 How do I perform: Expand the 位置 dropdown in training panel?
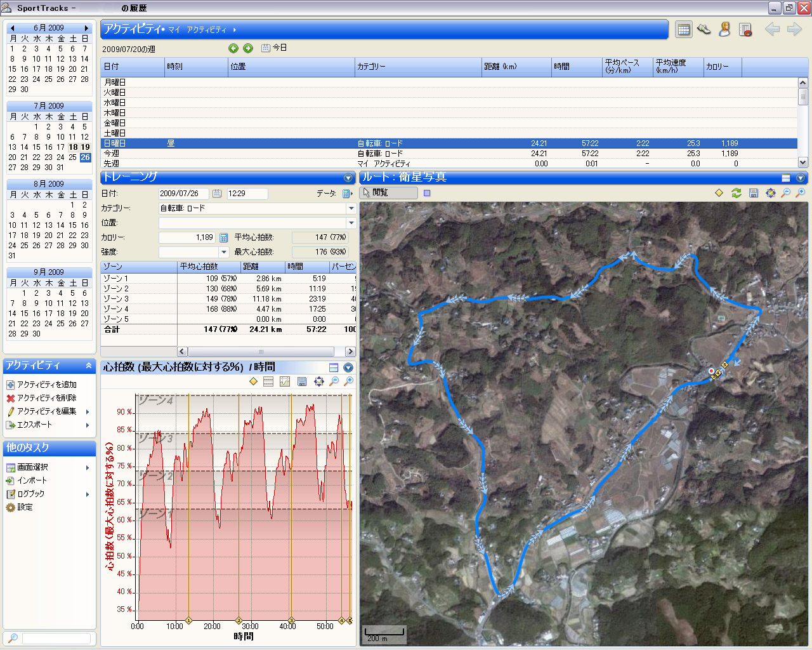351,223
